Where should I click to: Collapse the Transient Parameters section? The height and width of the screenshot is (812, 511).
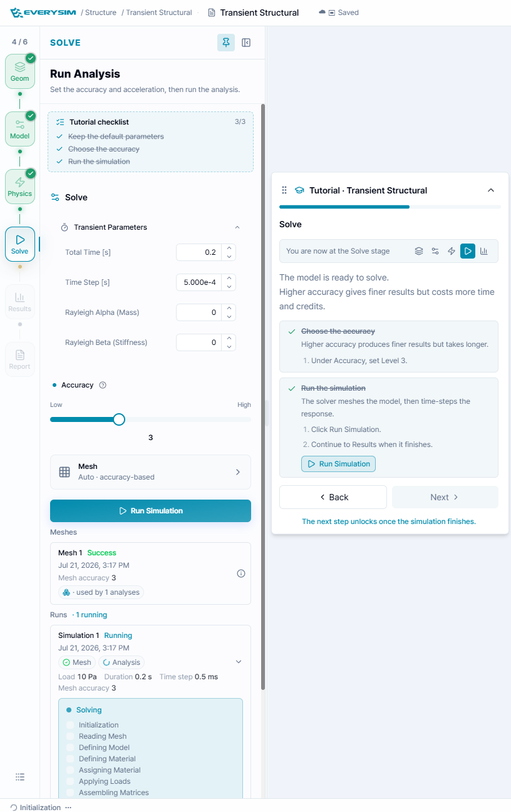coord(237,227)
